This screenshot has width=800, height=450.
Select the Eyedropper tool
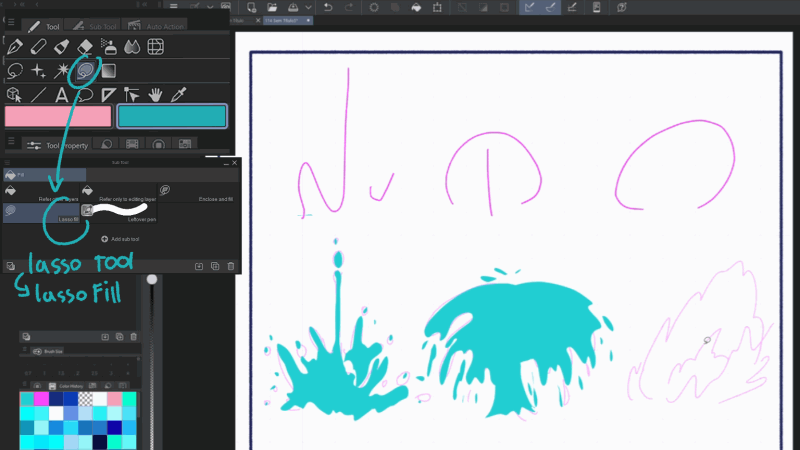(x=179, y=94)
